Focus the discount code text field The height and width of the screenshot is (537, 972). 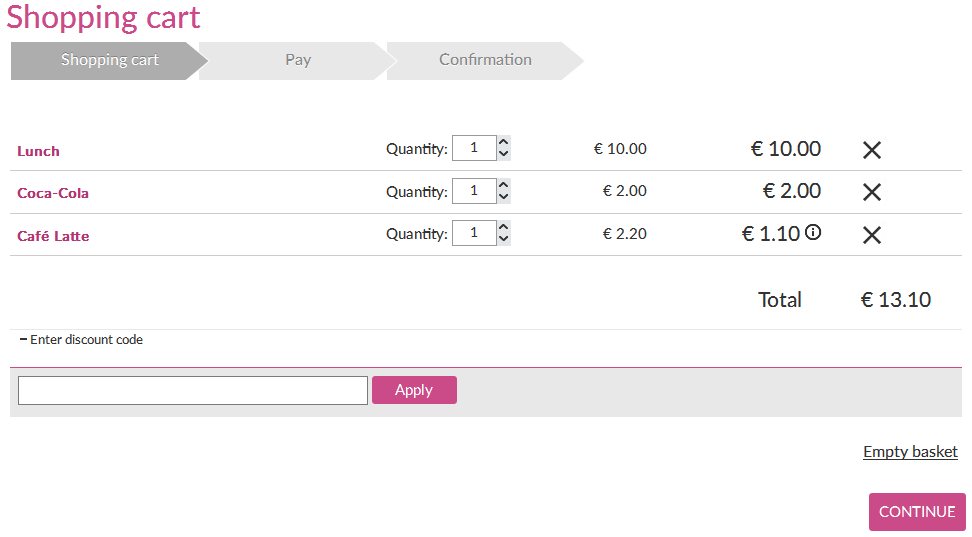[193, 390]
